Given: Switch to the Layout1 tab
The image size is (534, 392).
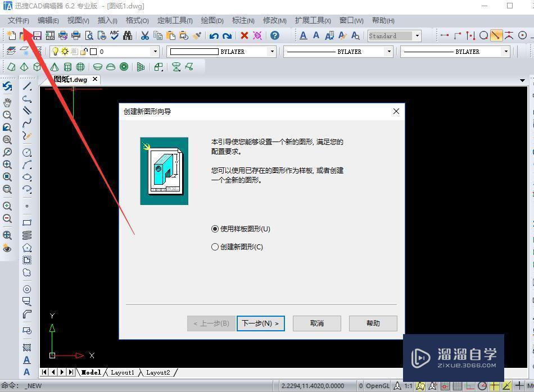Looking at the screenshot, I should click(122, 372).
